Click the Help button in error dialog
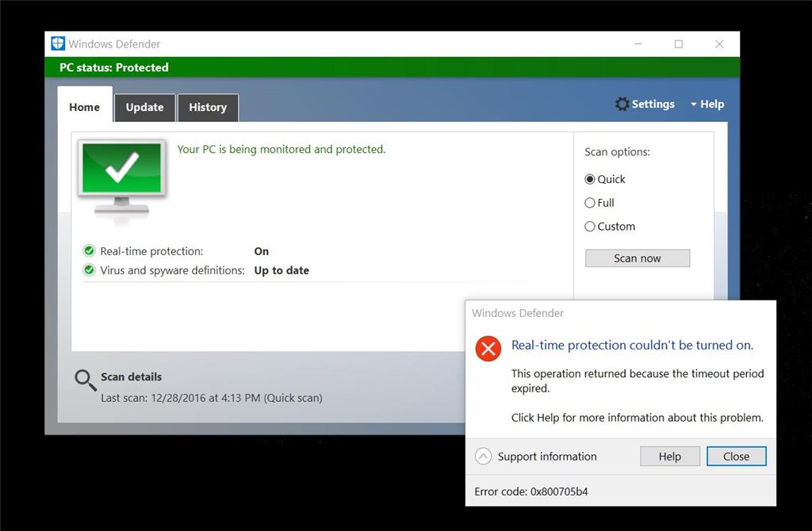812x531 pixels. coord(670,457)
